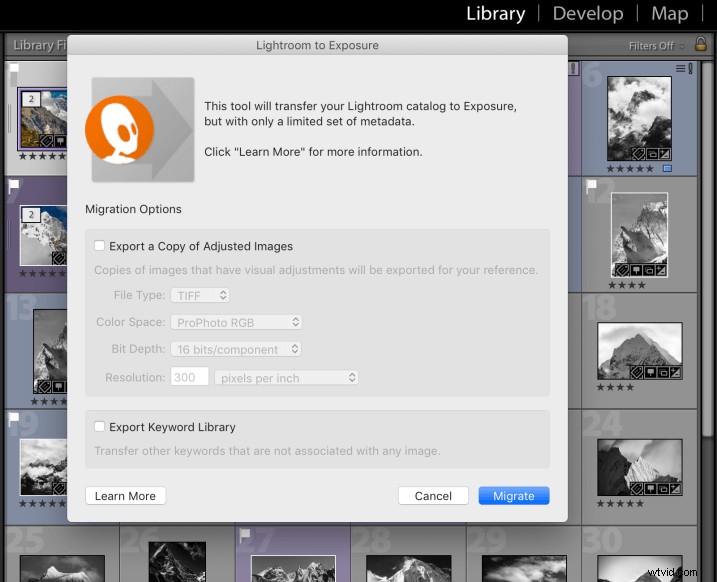Open the Color Space ProPhoto RGB dropdown
Screen dimensions: 717x582
tap(236, 322)
